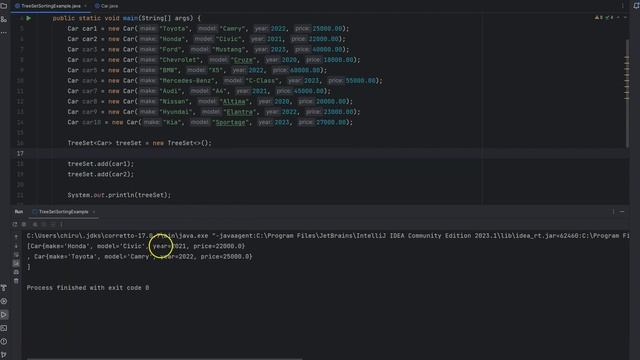Open the Problems tool window icon
This screenshot has width=640, height=360.
pyautogui.click(x=4, y=342)
